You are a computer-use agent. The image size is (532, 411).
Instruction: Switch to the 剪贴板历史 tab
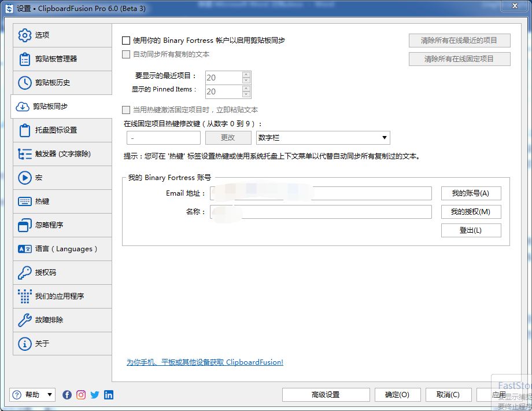62,83
